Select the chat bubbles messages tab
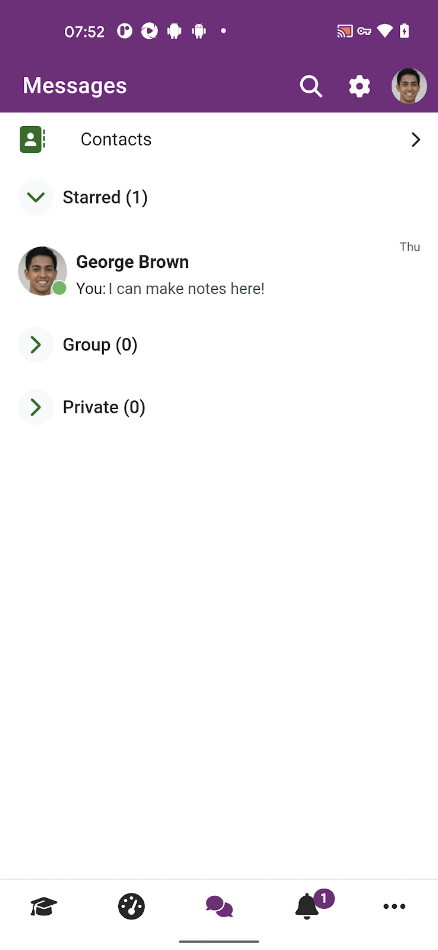 click(219, 907)
